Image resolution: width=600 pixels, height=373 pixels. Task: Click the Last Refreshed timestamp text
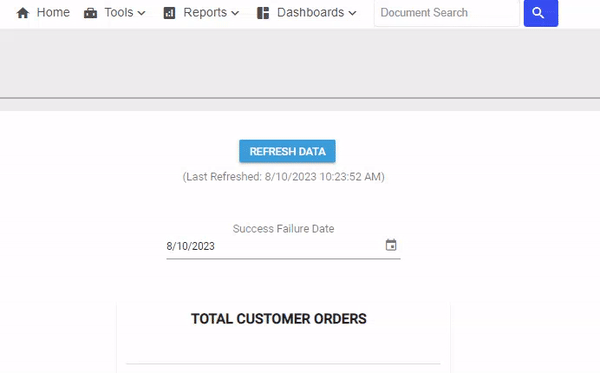284,177
